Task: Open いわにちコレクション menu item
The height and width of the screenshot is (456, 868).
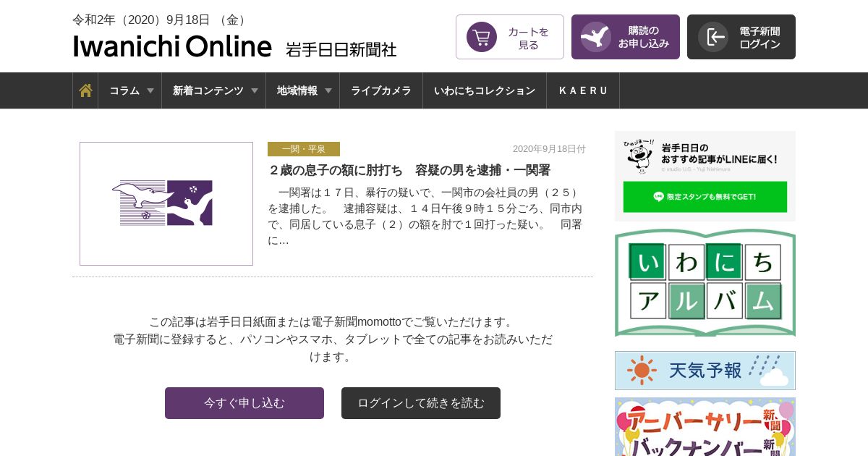Action: point(485,90)
